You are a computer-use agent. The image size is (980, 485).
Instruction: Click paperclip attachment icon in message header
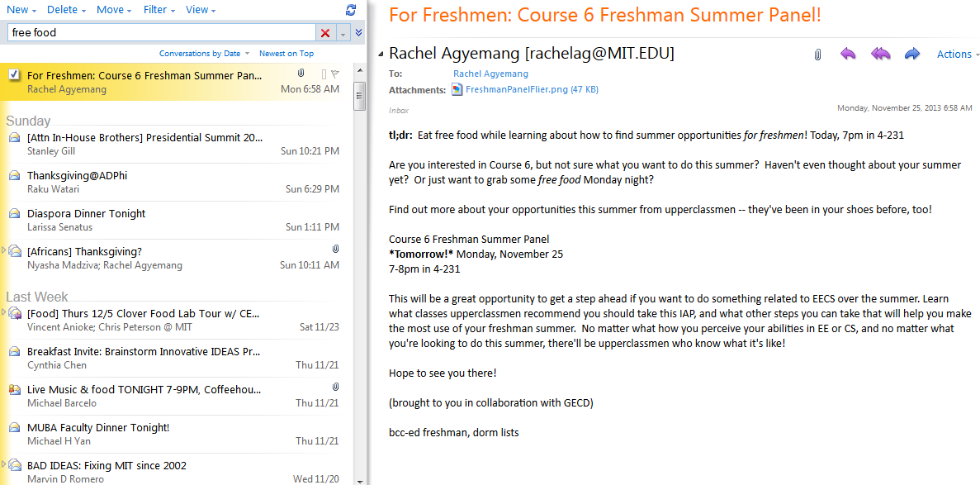pyautogui.click(x=817, y=55)
